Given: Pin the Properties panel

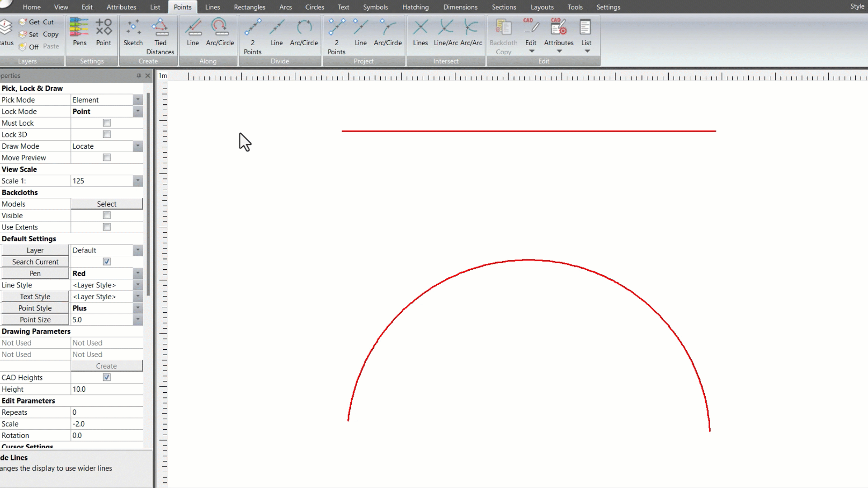Looking at the screenshot, I should click(x=139, y=75).
